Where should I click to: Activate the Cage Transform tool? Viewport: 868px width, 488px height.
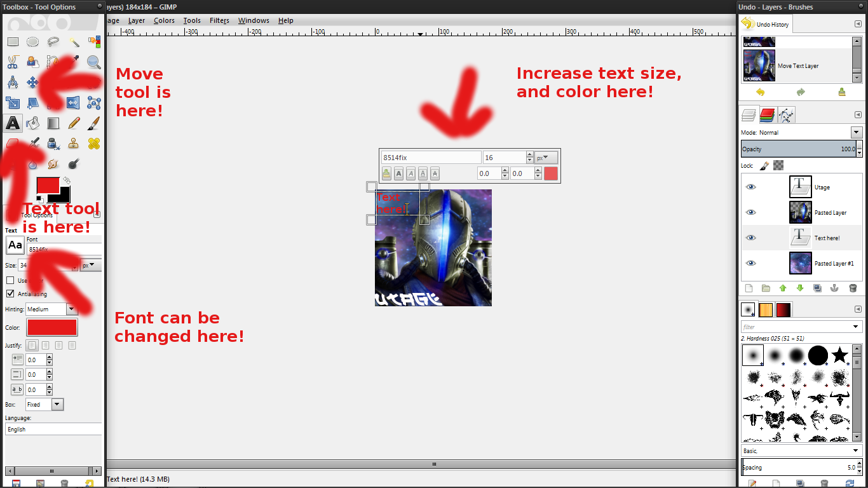coord(94,103)
